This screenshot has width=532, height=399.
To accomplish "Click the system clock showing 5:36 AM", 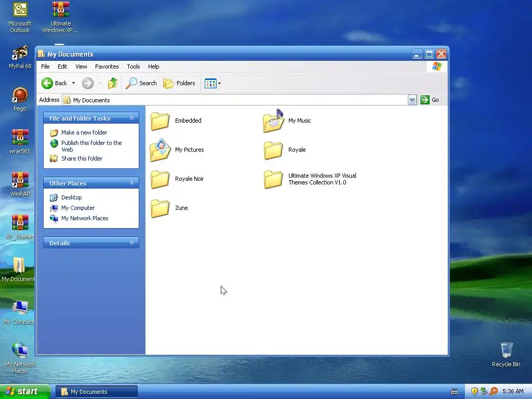I will 513,392.
